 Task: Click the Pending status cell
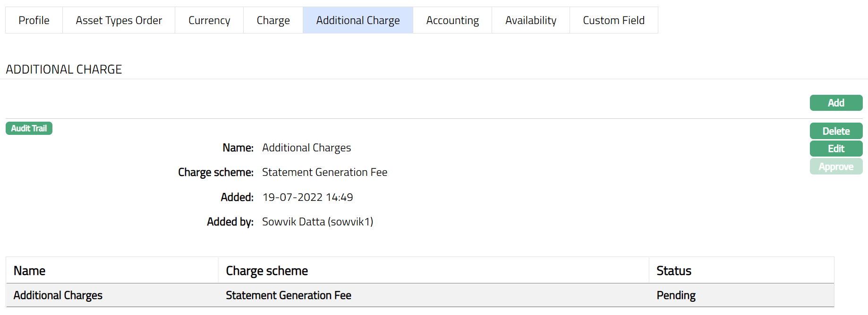pyautogui.click(x=676, y=295)
